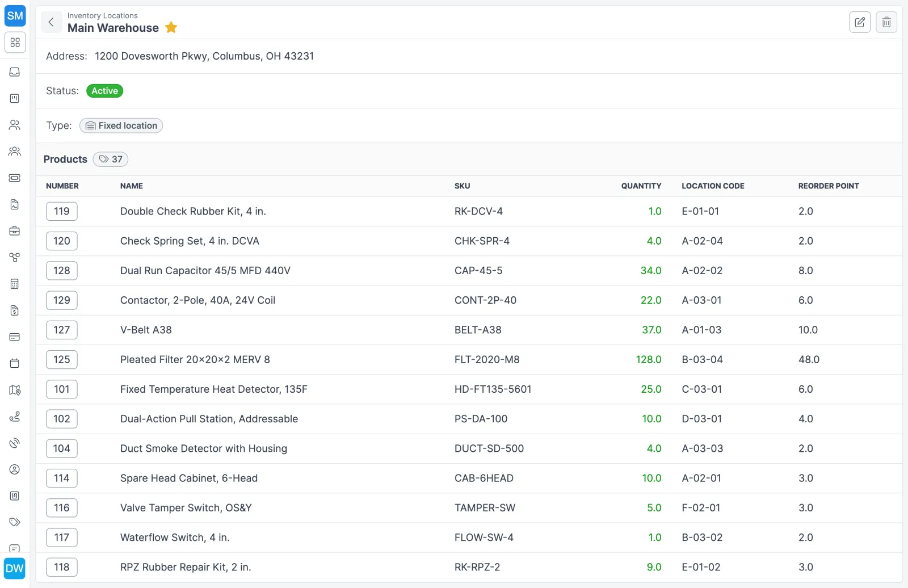Viewport: 908px width, 588px height.
Task: Open the dashboard grid icon in sidebar
Action: pyautogui.click(x=15, y=43)
